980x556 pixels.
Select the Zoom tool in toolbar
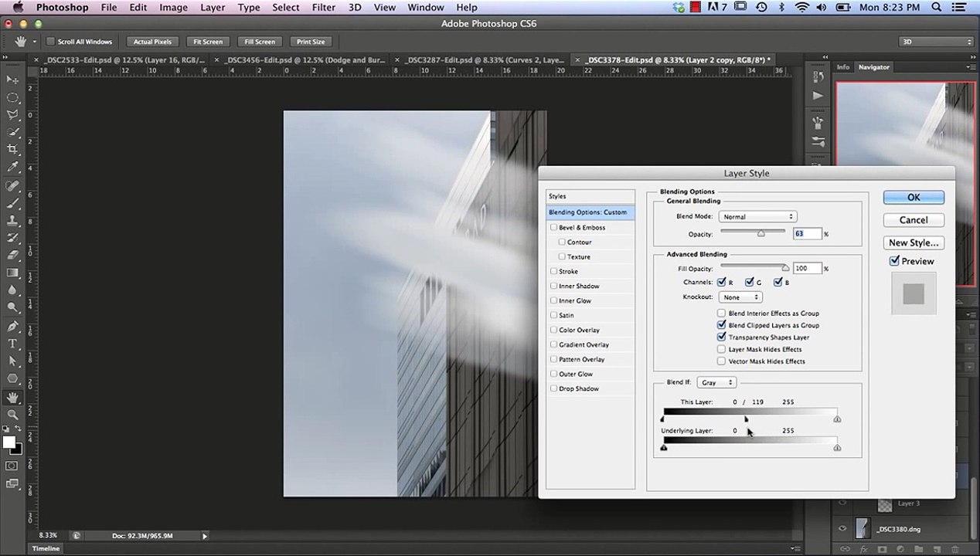[13, 415]
